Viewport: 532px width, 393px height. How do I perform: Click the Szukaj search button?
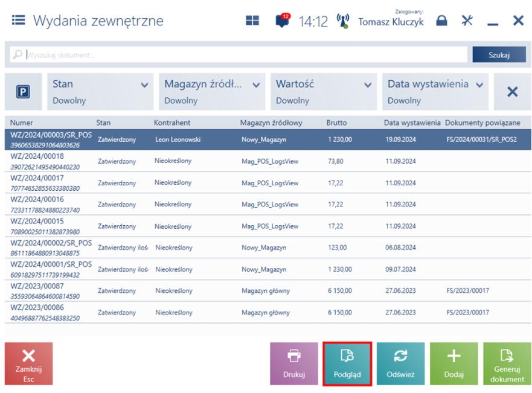(x=498, y=55)
